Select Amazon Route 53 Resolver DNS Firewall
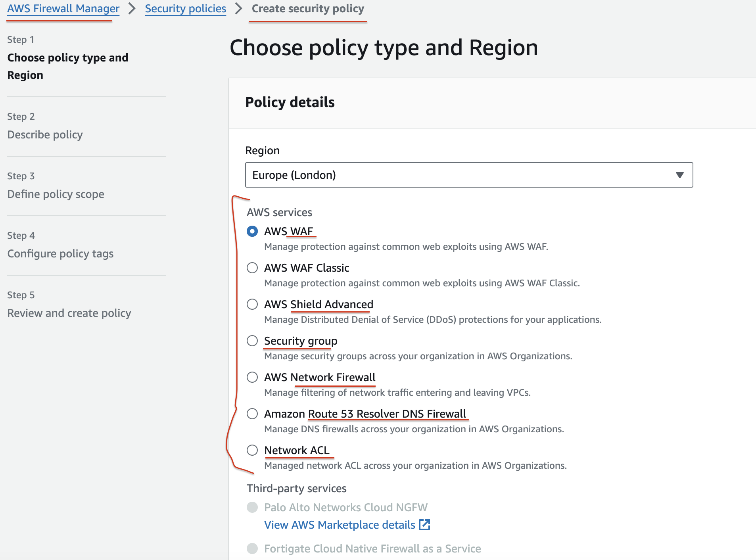This screenshot has width=756, height=560. (x=252, y=414)
